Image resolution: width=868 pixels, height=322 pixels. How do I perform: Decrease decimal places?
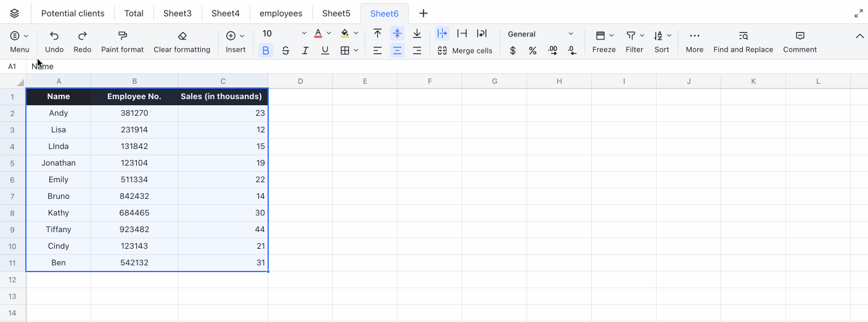pos(572,50)
